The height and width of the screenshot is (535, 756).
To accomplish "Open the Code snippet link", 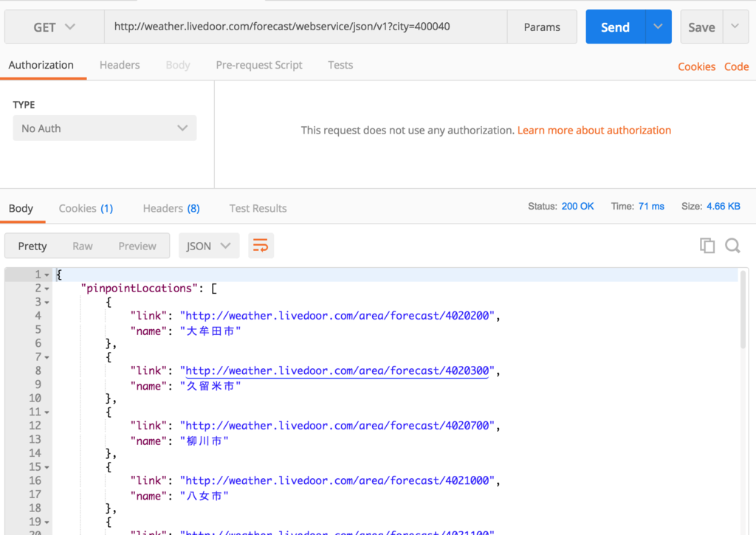I will click(x=736, y=66).
